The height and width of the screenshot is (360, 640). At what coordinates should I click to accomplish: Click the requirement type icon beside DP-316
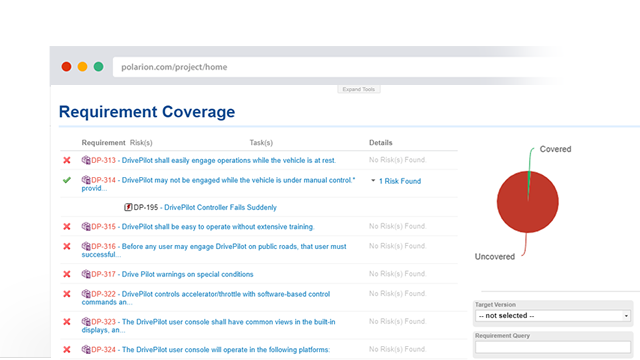[x=86, y=246]
